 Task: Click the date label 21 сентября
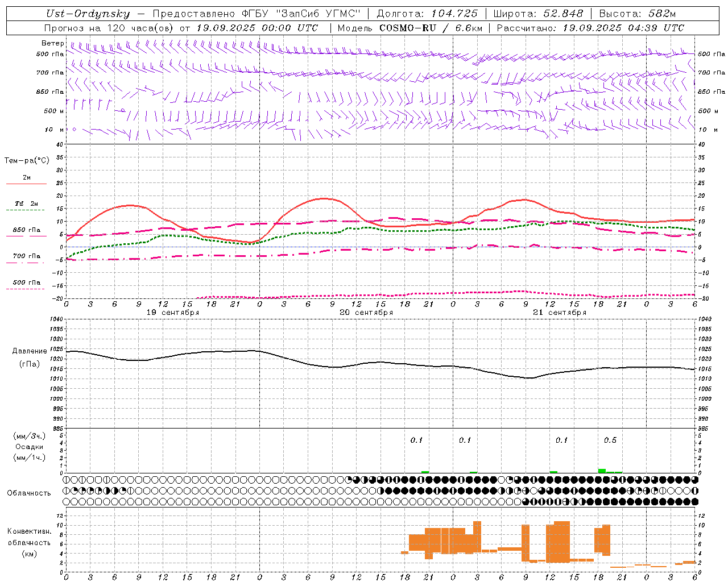560,313
